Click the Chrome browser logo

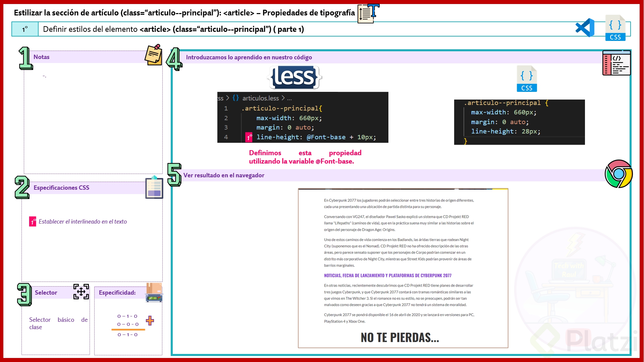[619, 174]
